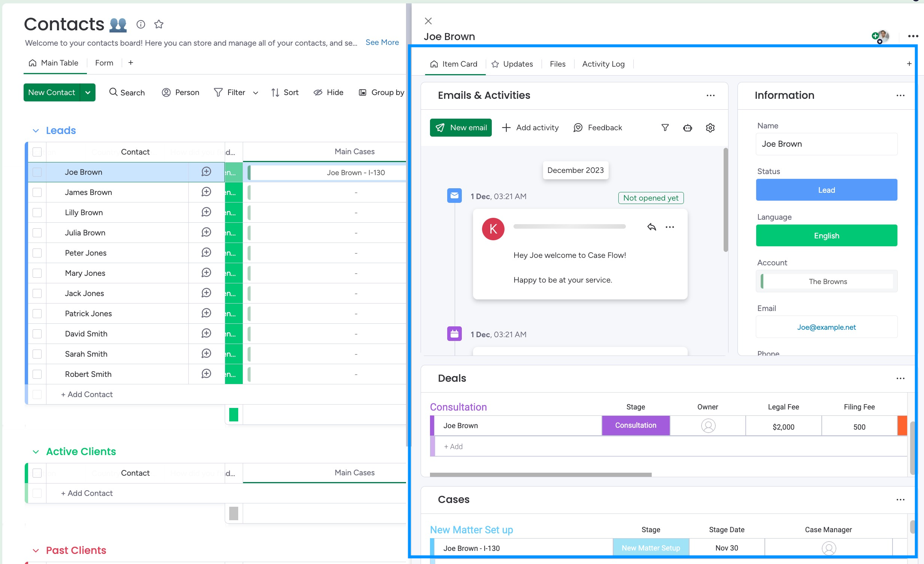The image size is (924, 564).
Task: Click the reply arrow on Joe's email
Action: [651, 226]
